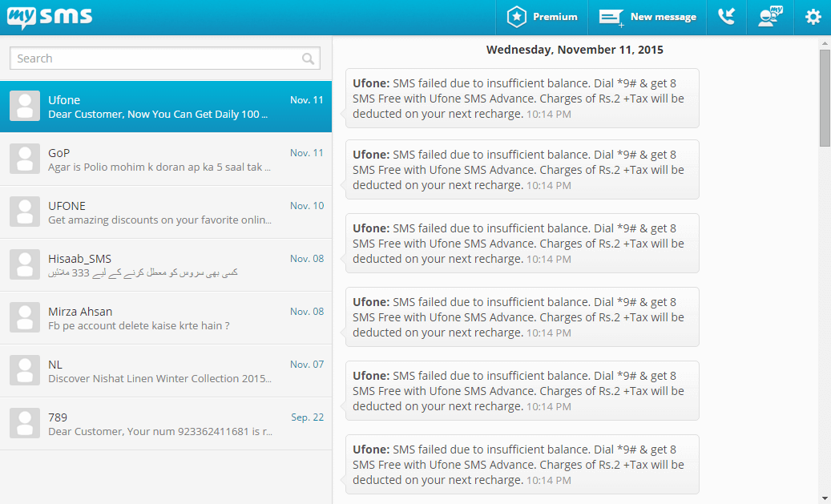
Task: Open the call log phone icon
Action: [726, 17]
